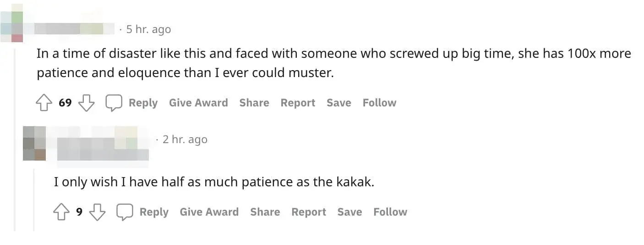Downvote the kakak patience reply
This screenshot has height=245, width=644.
97,212
